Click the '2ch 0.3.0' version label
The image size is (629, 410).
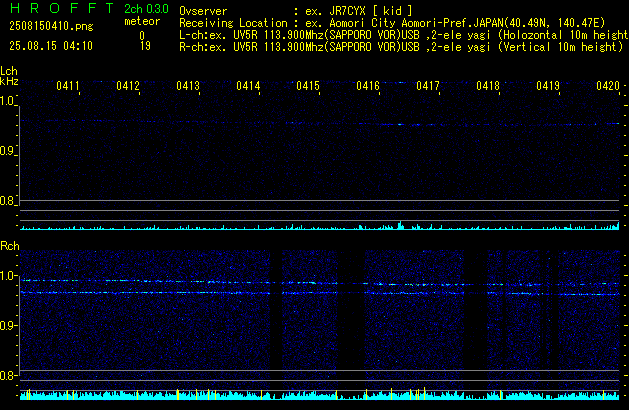click(x=146, y=9)
